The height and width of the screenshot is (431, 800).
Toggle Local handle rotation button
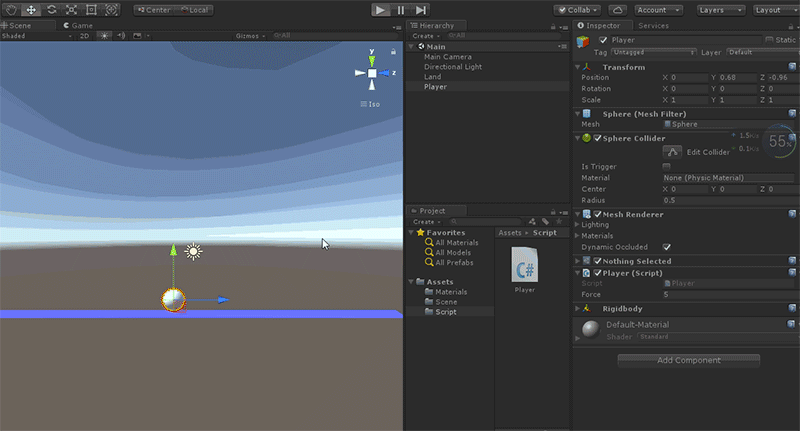[194, 10]
